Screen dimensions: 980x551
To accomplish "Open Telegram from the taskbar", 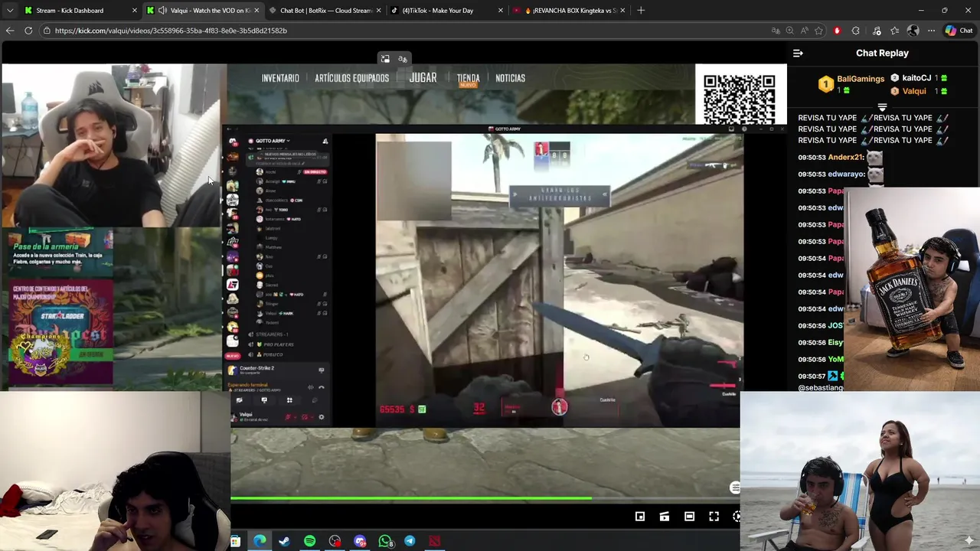I will click(x=410, y=541).
